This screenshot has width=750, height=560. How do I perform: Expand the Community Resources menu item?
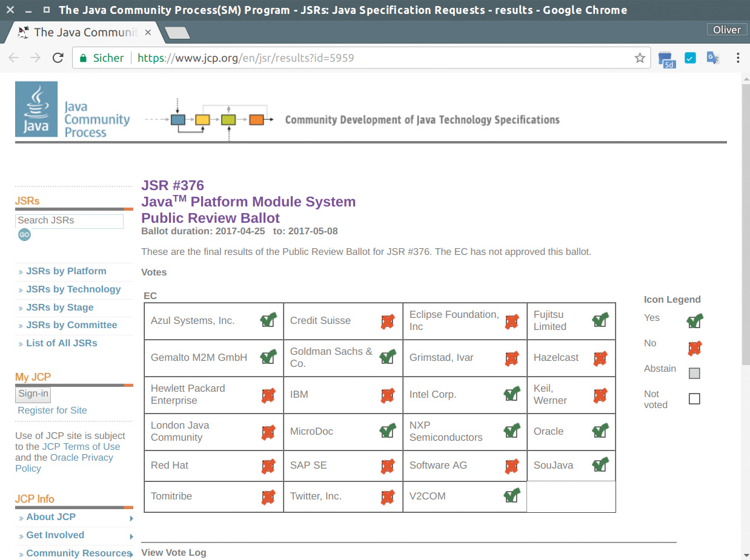pos(79,553)
